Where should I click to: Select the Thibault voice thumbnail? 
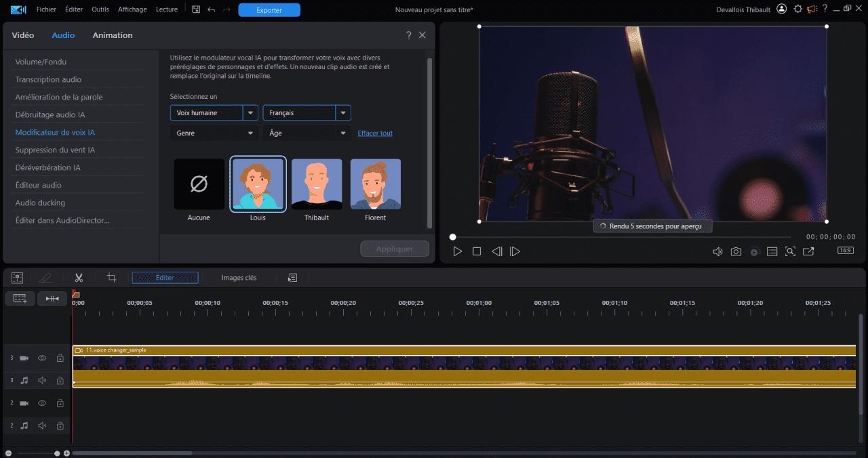[317, 184]
